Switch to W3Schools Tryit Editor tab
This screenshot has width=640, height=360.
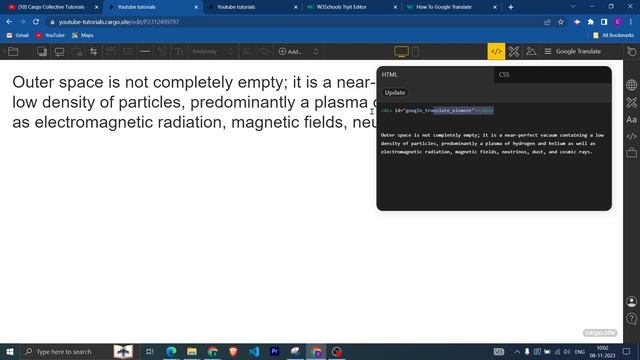[352, 7]
